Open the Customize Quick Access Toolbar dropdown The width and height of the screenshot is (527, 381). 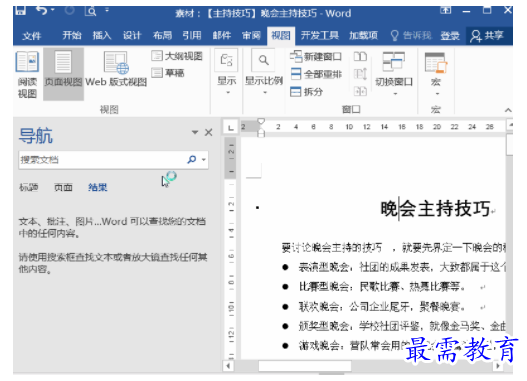pyautogui.click(x=107, y=10)
